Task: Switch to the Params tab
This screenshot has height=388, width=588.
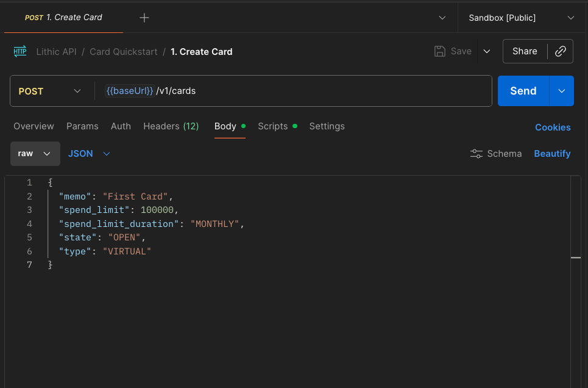Action: tap(82, 126)
